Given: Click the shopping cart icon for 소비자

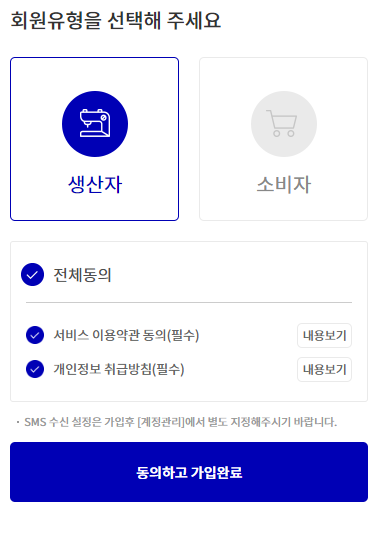Looking at the screenshot, I should pyautogui.click(x=284, y=124).
